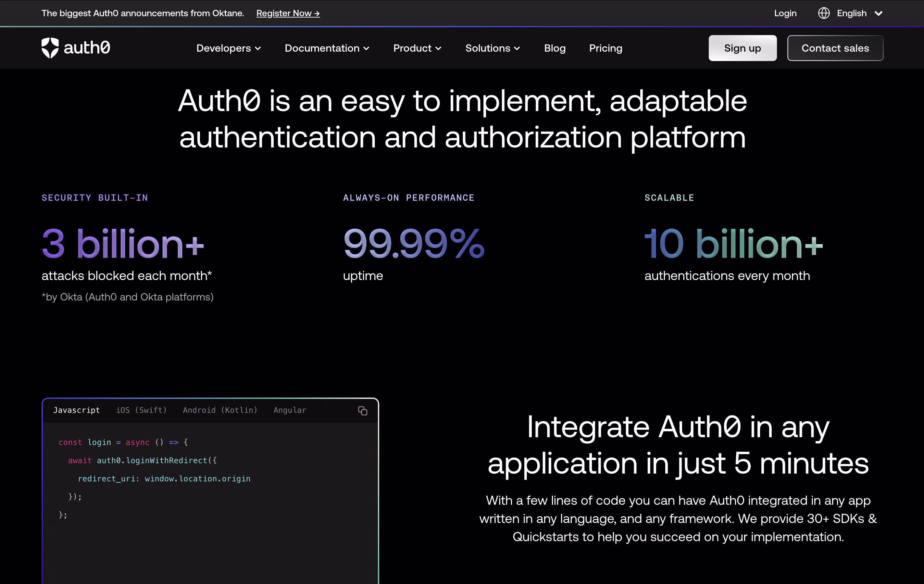Click the Auth0 shield logo
Viewport: 924px width, 584px height.
50,48
